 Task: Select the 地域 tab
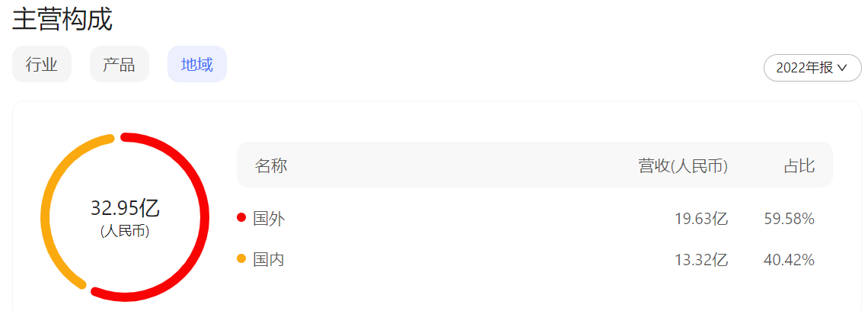(x=197, y=65)
